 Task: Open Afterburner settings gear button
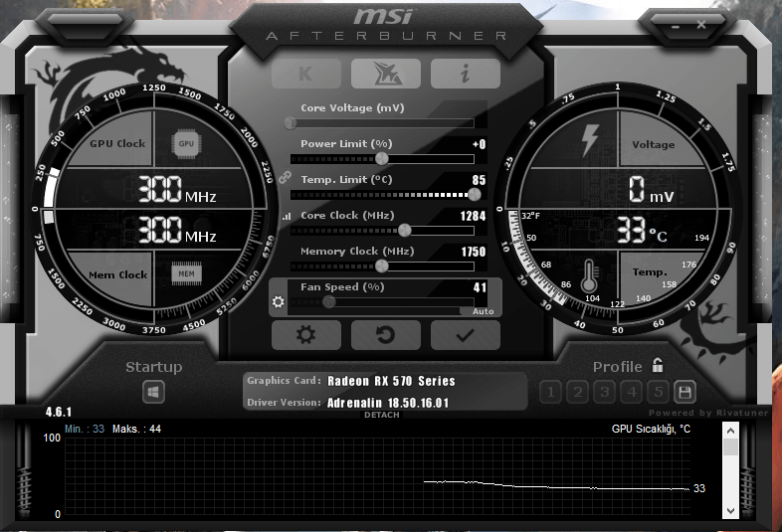(x=306, y=335)
